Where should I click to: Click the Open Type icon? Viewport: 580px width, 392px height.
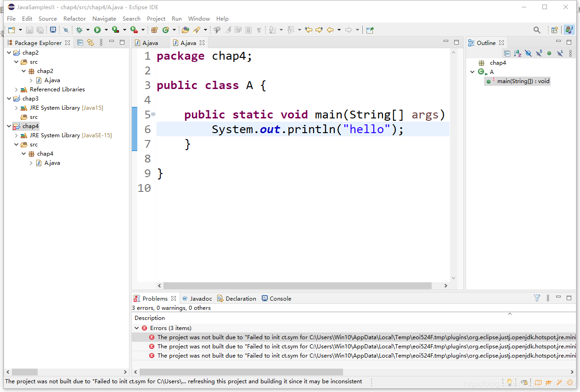point(186,30)
